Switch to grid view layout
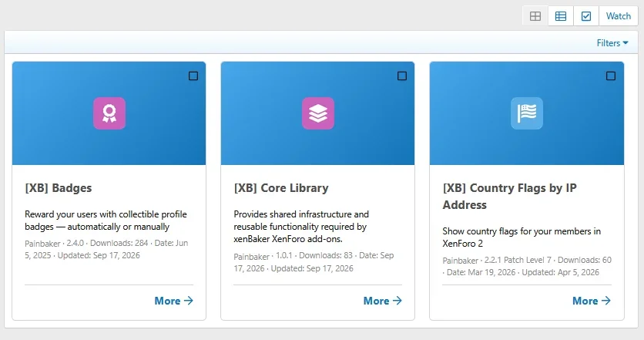Viewport: 644px width, 340px height. [x=535, y=16]
